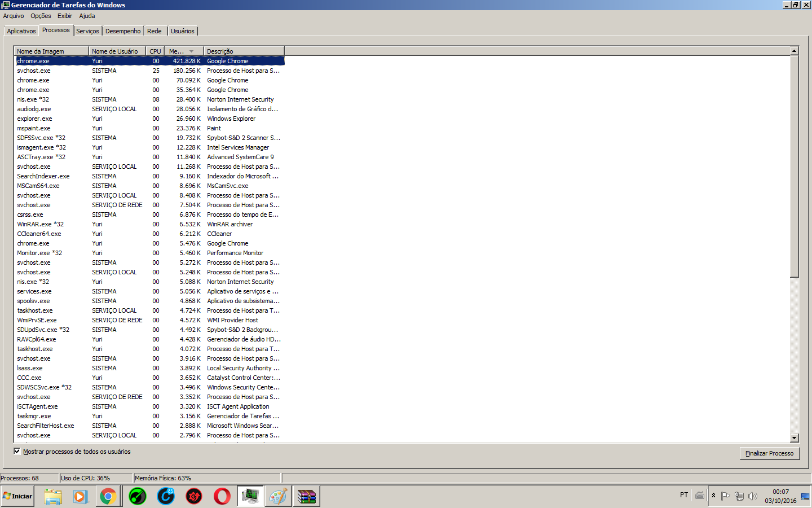812x508 pixels.
Task: Switch to the Serviços tab
Action: 87,31
